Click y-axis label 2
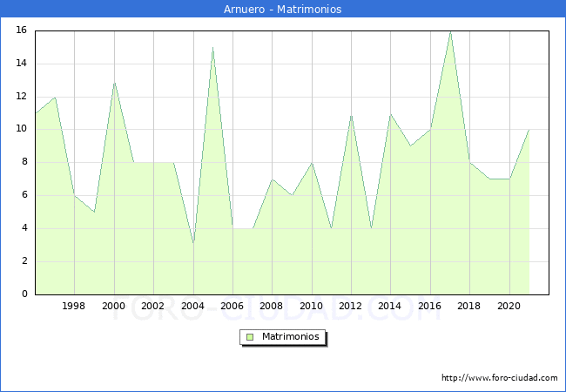This screenshot has height=392, width=566. pos(24,261)
